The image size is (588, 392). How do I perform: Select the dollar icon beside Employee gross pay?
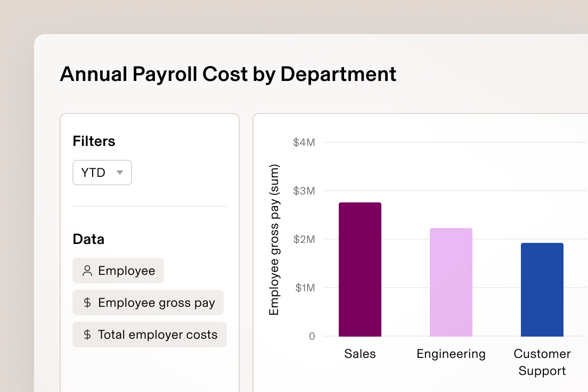pos(88,303)
